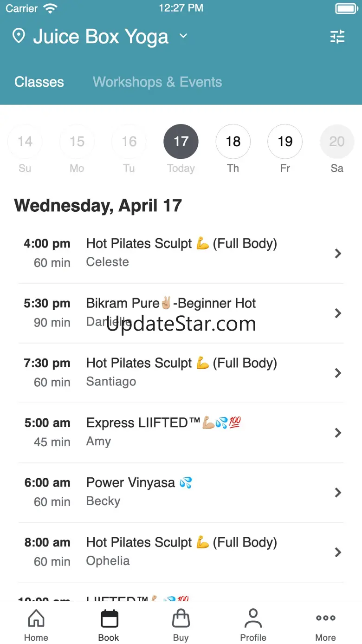This screenshot has width=362, height=644.
Task: Switch to the Classes tab
Action: tap(39, 82)
